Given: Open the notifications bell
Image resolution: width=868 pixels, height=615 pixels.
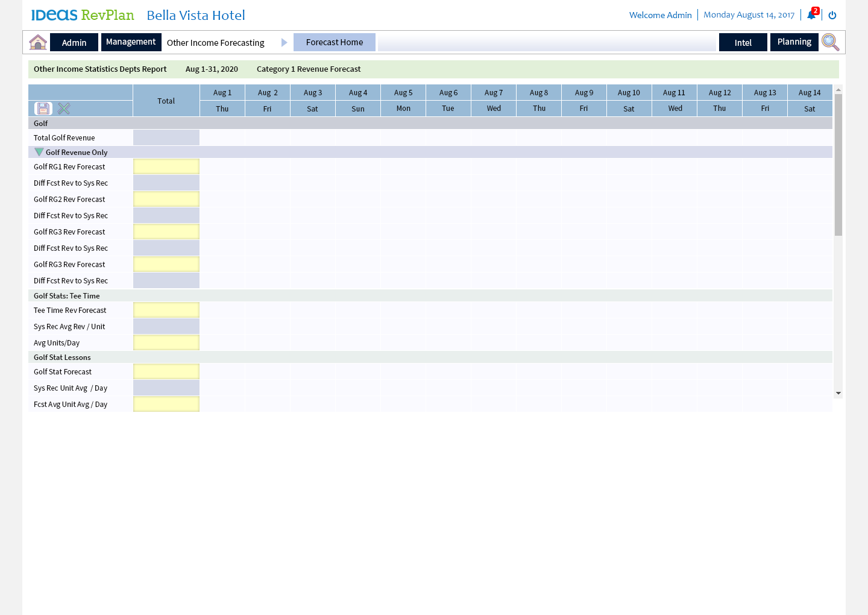Looking at the screenshot, I should click(x=811, y=15).
